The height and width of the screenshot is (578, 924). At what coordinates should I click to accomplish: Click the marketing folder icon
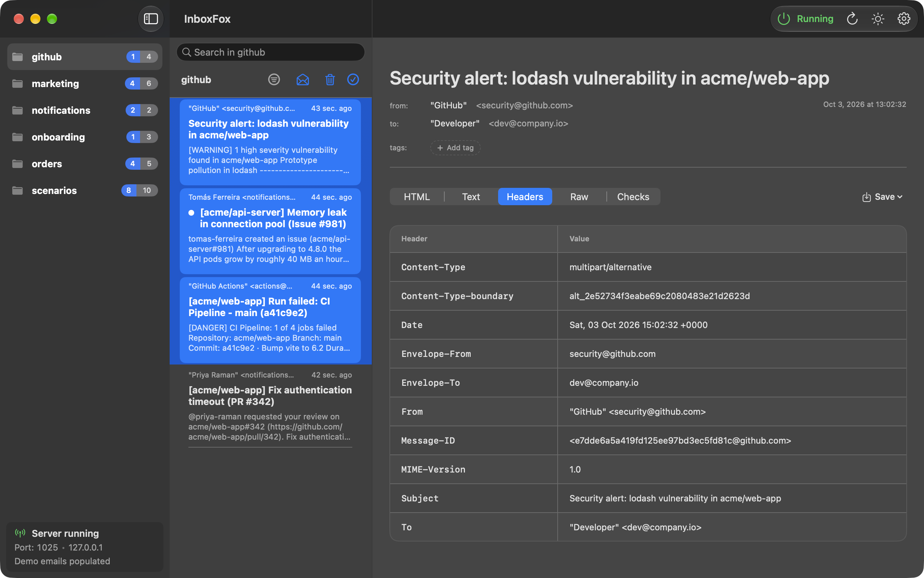(18, 83)
